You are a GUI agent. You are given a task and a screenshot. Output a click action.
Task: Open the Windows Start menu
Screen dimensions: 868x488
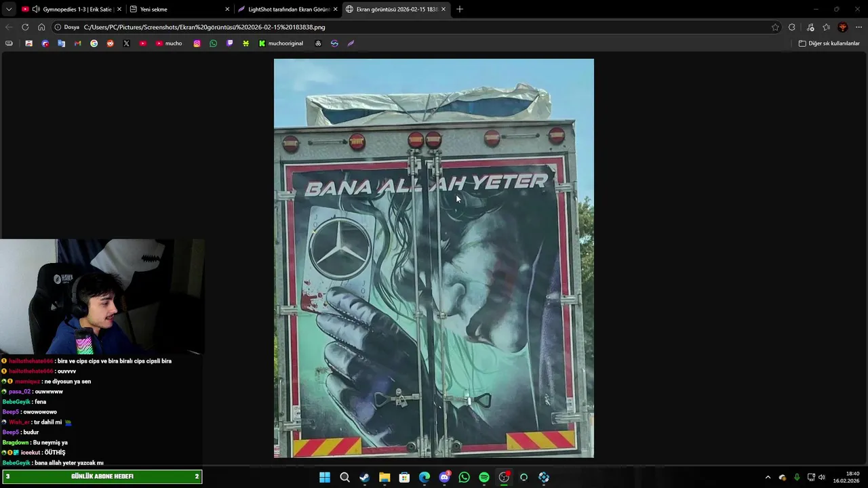(325, 477)
